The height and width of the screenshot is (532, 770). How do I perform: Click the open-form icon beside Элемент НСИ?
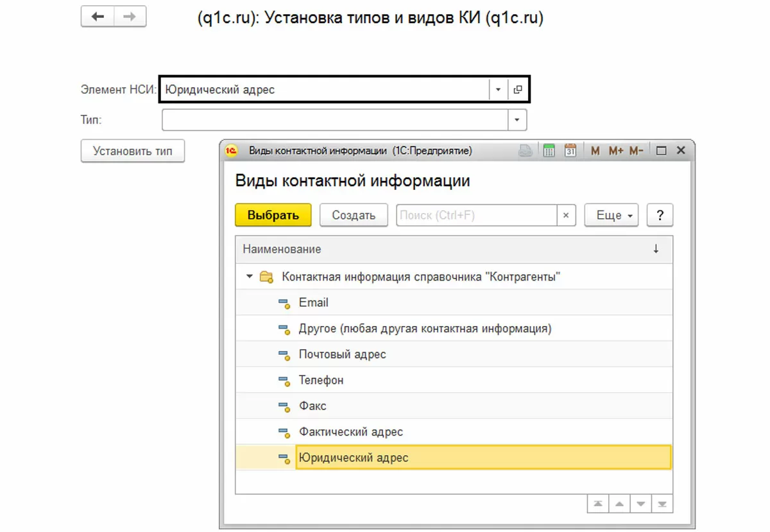click(518, 90)
